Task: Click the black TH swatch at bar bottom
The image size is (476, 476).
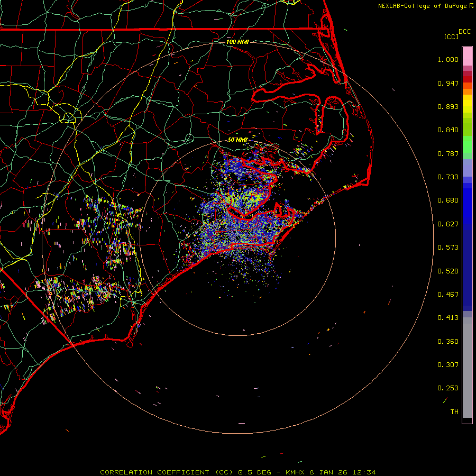Action: 467,420
